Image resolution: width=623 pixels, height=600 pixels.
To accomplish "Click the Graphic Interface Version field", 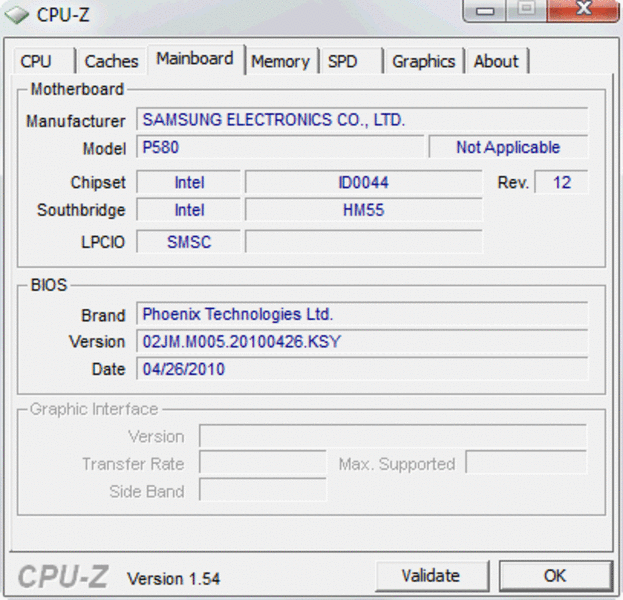I will coord(393,436).
